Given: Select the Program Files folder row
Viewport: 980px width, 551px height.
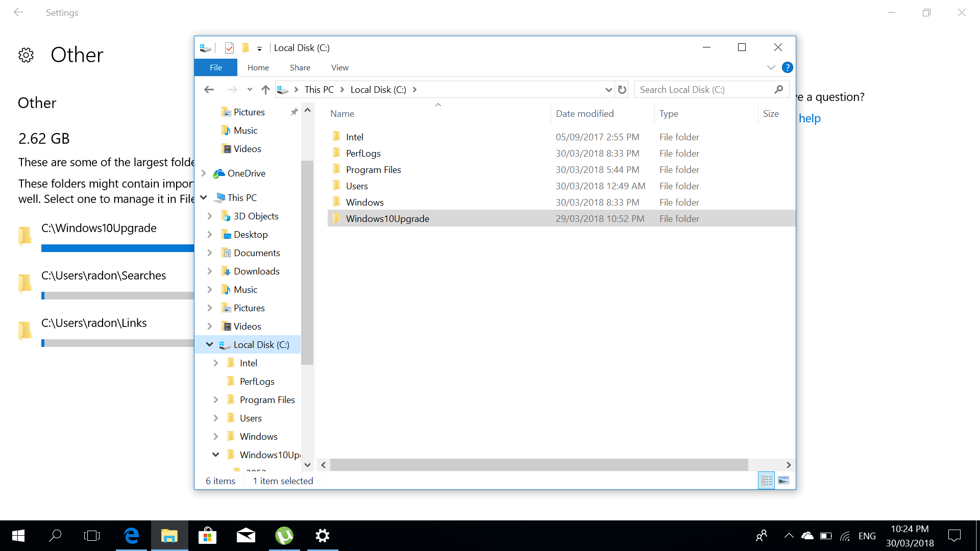Looking at the screenshot, I should 374,170.
